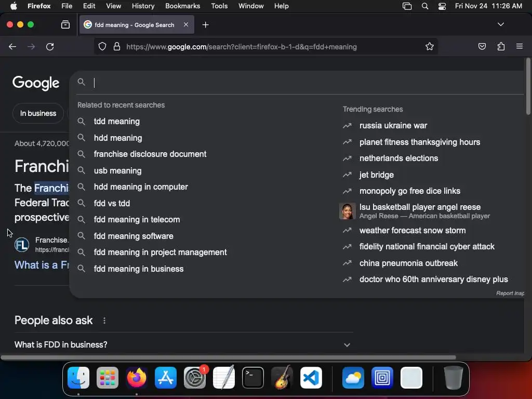This screenshot has height=399, width=532.
Task: Open the File menu
Action: point(66,6)
